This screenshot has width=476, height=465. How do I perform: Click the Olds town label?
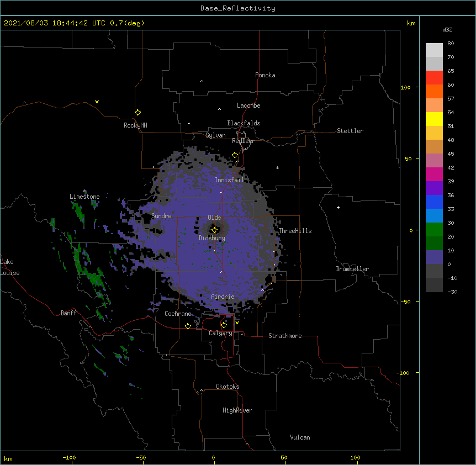pyautogui.click(x=214, y=218)
